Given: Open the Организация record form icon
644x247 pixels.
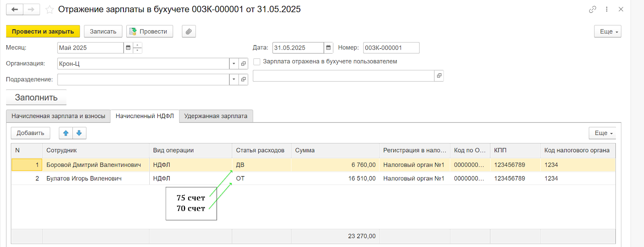Looking at the screenshot, I should pyautogui.click(x=243, y=64).
